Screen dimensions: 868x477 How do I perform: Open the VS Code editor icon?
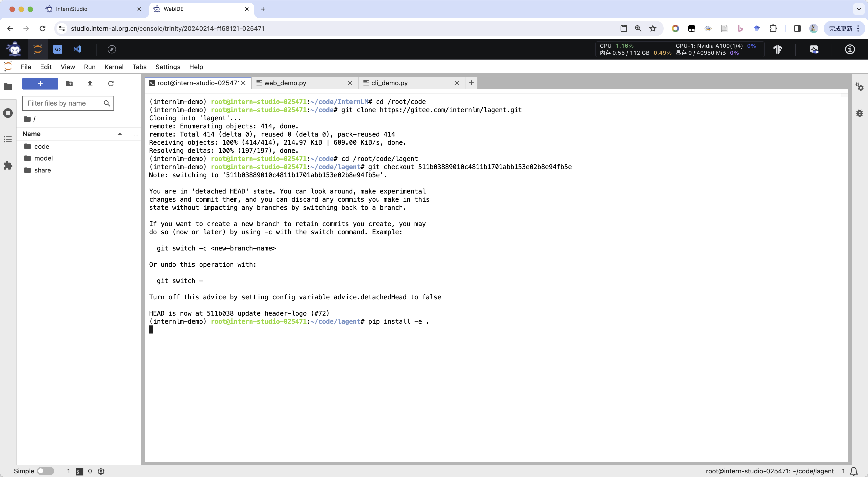(78, 49)
